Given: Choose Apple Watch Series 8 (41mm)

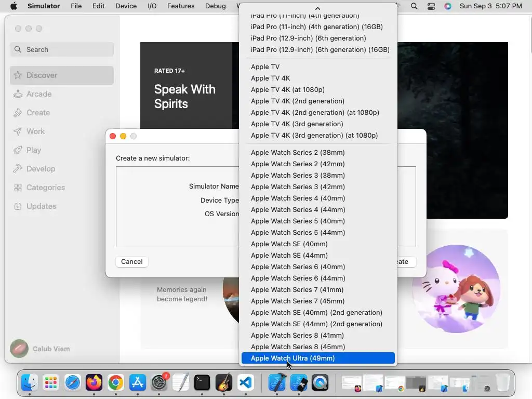Looking at the screenshot, I should [x=318, y=335].
